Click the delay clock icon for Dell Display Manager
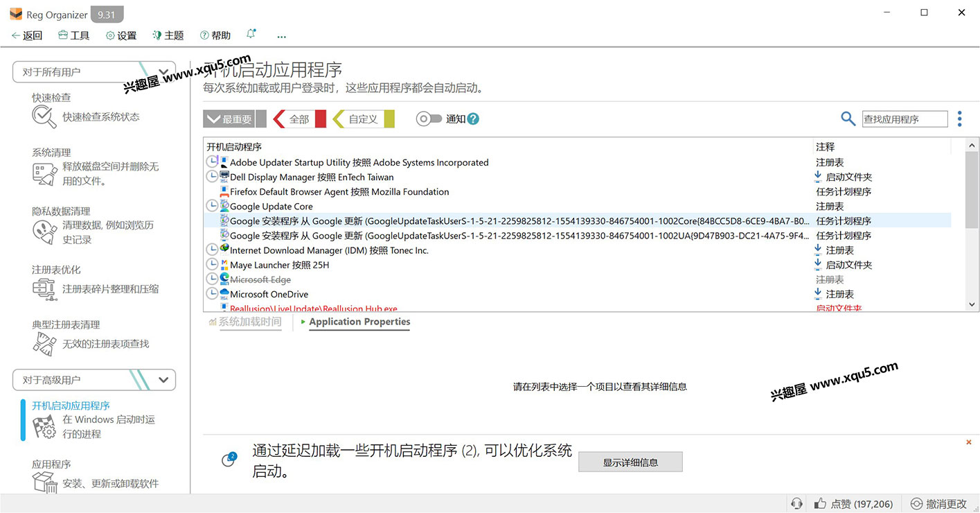 212,177
